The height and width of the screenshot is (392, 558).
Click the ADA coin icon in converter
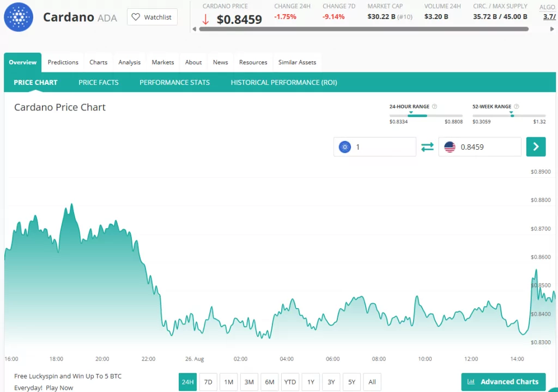pos(344,147)
